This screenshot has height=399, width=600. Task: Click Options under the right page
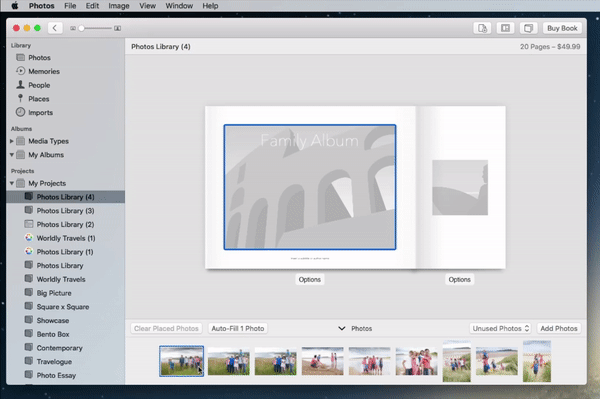pos(460,280)
